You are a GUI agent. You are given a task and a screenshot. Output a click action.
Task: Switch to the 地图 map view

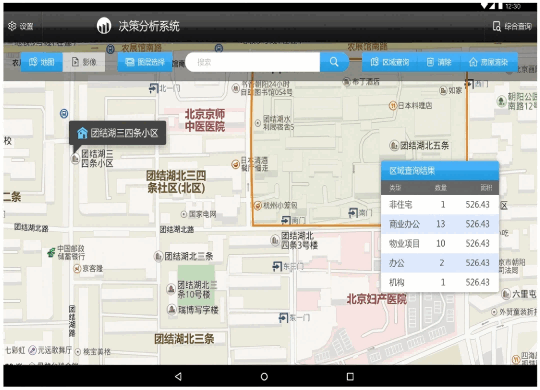(42, 62)
